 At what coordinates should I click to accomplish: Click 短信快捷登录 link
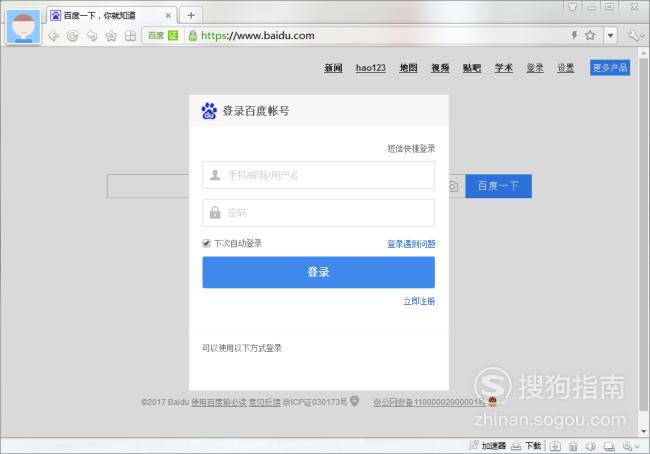coord(411,148)
